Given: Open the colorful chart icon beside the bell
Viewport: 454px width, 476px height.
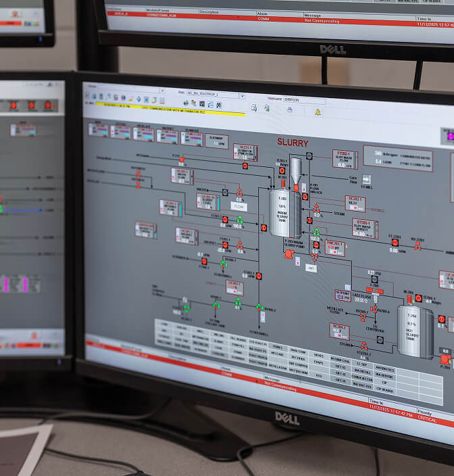Looking at the screenshot, I should coord(267,108).
